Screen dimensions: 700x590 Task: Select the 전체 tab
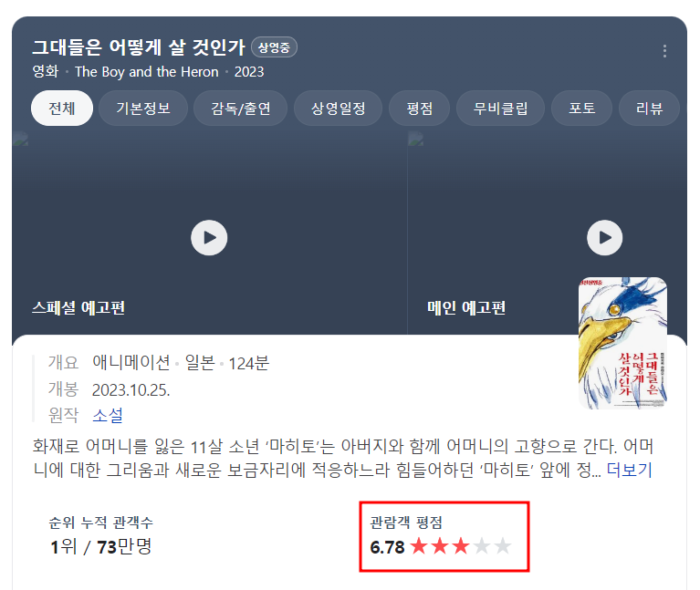[62, 109]
